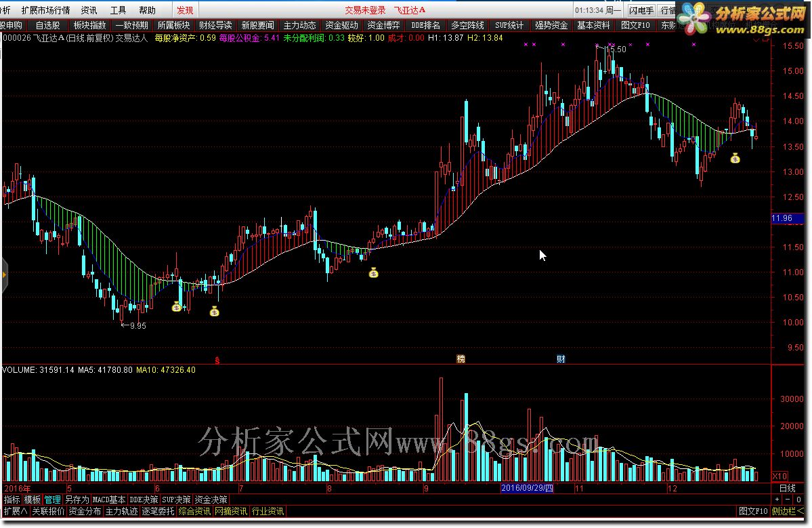812x528 pixels.
Task: Open the 帮助 menu
Action: point(147,10)
